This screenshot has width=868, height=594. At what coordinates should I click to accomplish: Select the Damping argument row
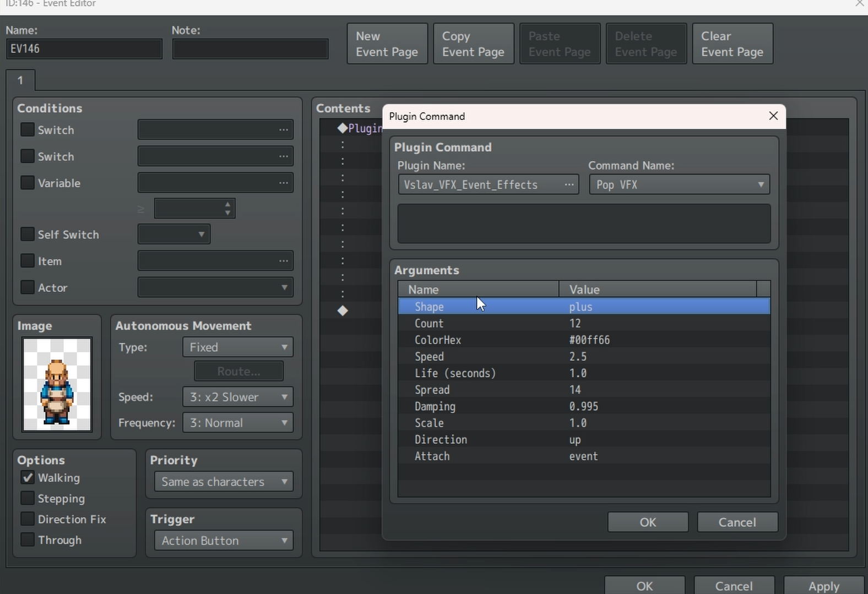(x=584, y=406)
